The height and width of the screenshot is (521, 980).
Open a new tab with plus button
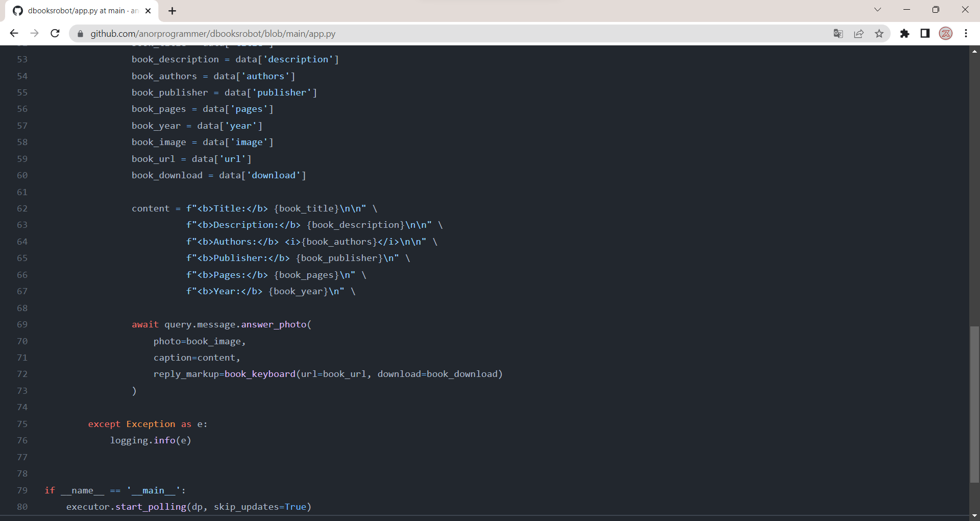[172, 11]
